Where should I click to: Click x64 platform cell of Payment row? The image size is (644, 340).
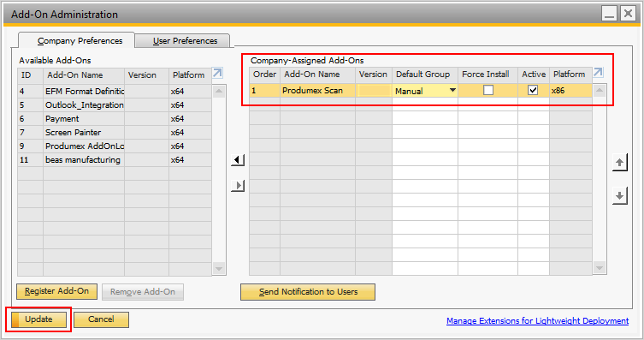click(x=190, y=118)
